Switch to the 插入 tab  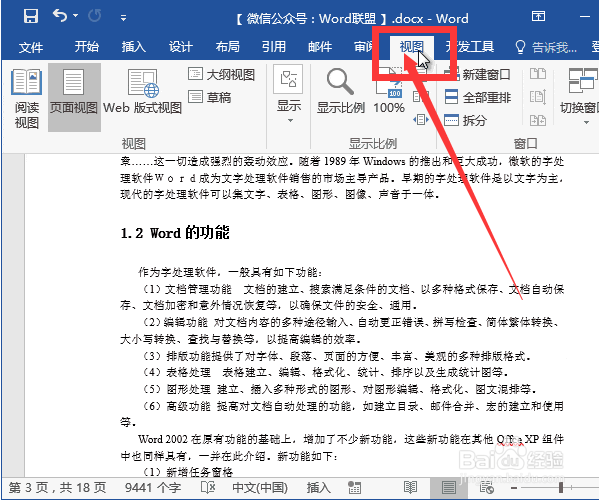pyautogui.click(x=133, y=47)
